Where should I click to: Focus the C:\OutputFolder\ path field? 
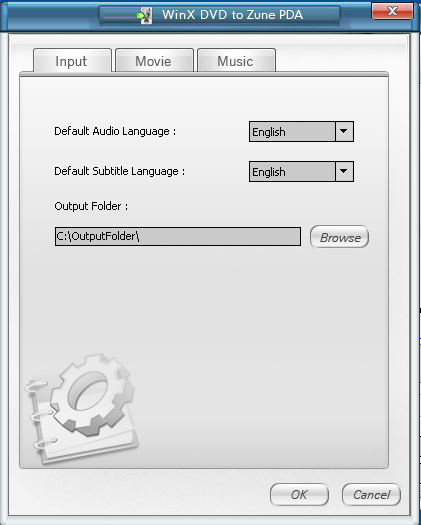click(x=178, y=236)
